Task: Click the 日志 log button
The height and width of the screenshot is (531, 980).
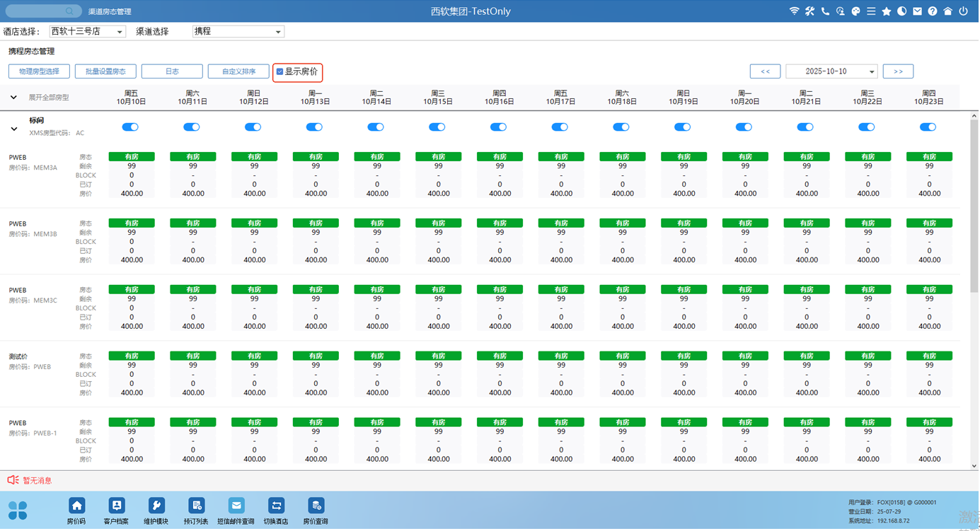Action: pos(172,71)
